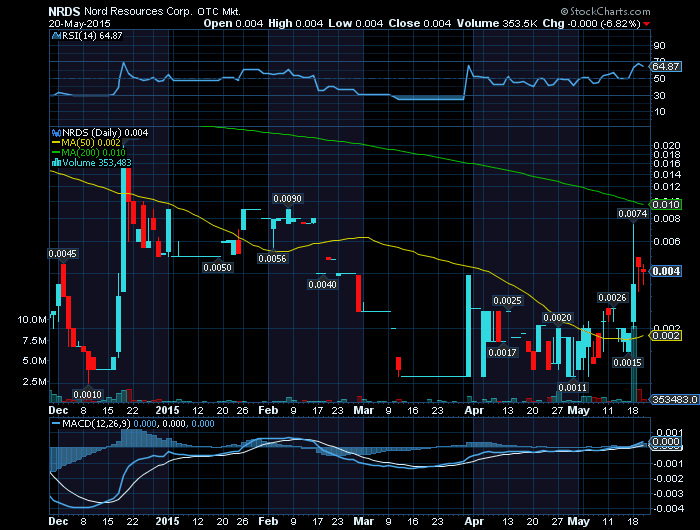Click the 0.010 MA(200) axis value tag
Viewport: 700px width, 530px height.
click(x=666, y=203)
